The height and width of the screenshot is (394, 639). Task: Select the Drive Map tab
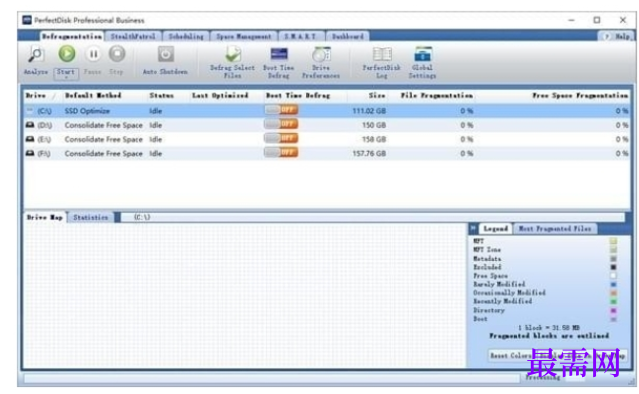(x=45, y=217)
